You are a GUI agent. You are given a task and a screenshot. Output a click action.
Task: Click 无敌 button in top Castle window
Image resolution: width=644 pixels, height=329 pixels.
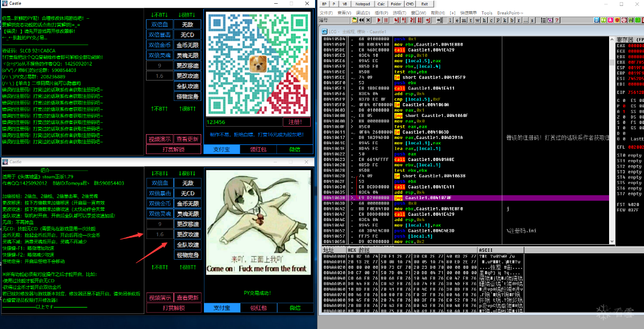[187, 24]
